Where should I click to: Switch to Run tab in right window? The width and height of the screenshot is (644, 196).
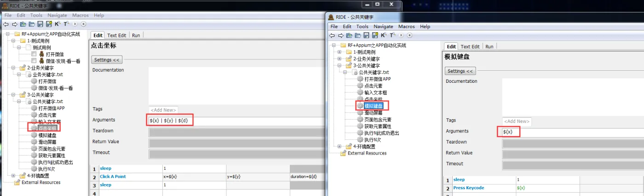[489, 46]
